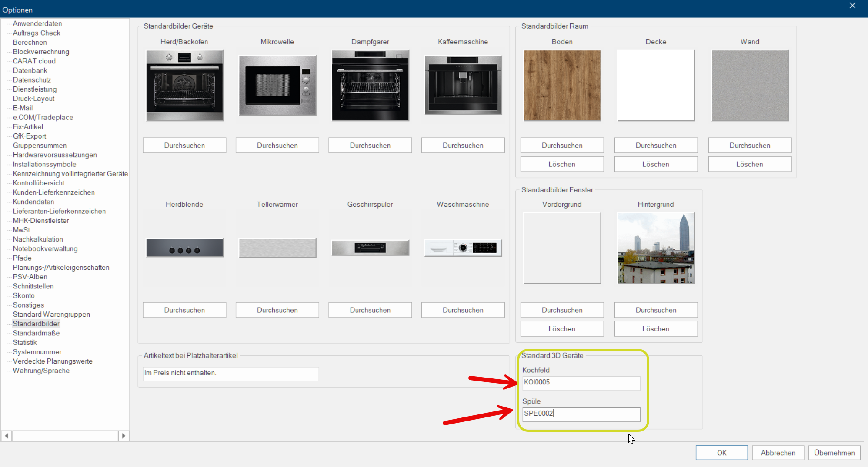The image size is (868, 467).
Task: Browse for Herd/Backofen image with Durchsuchen
Action: (184, 146)
